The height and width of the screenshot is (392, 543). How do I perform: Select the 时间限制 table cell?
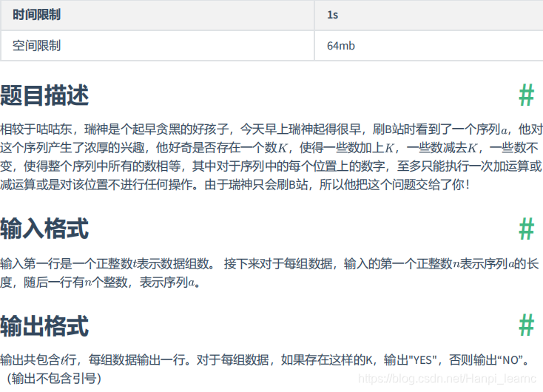[x=158, y=15]
